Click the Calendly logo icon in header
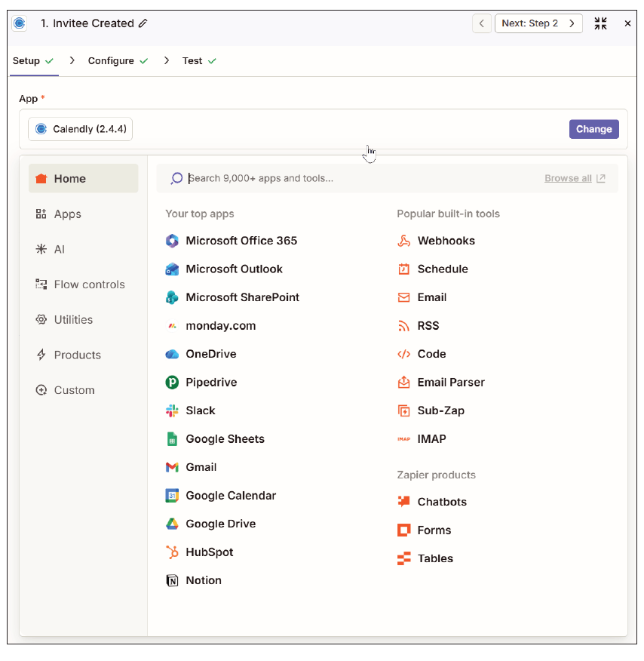This screenshot has width=644, height=661. click(x=20, y=23)
